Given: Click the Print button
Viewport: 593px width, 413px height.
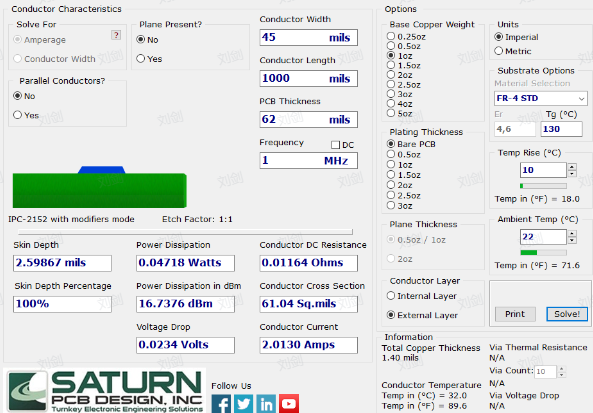Looking at the screenshot, I should pyautogui.click(x=515, y=314).
